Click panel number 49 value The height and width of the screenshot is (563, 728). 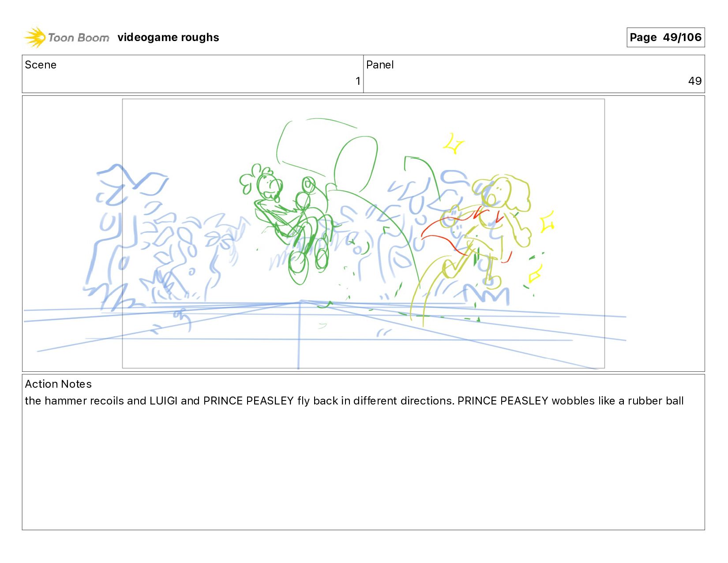pyautogui.click(x=695, y=81)
